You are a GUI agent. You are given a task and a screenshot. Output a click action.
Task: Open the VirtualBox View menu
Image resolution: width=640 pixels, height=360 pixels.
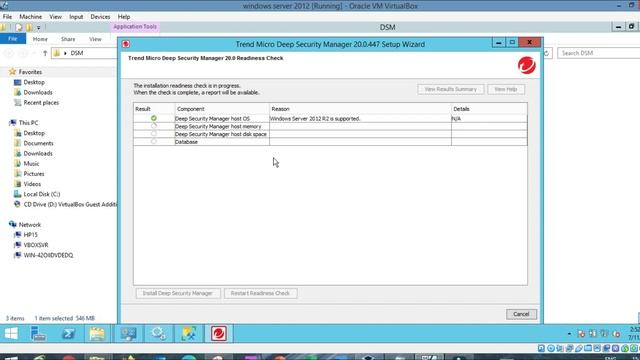pyautogui.click(x=56, y=17)
